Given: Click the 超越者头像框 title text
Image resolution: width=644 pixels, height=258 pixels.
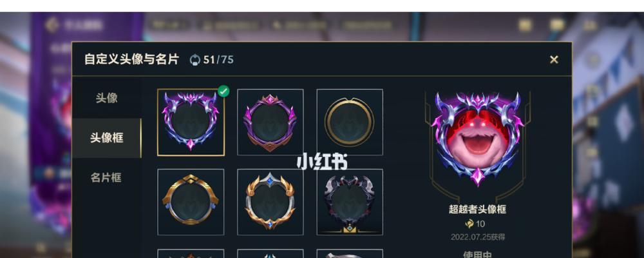Looking at the screenshot, I should tap(477, 209).
